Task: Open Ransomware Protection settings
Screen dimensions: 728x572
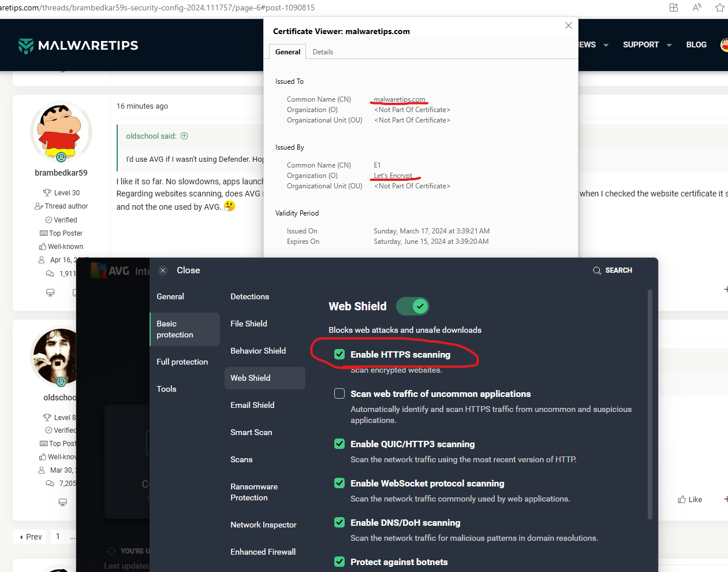Action: click(254, 492)
